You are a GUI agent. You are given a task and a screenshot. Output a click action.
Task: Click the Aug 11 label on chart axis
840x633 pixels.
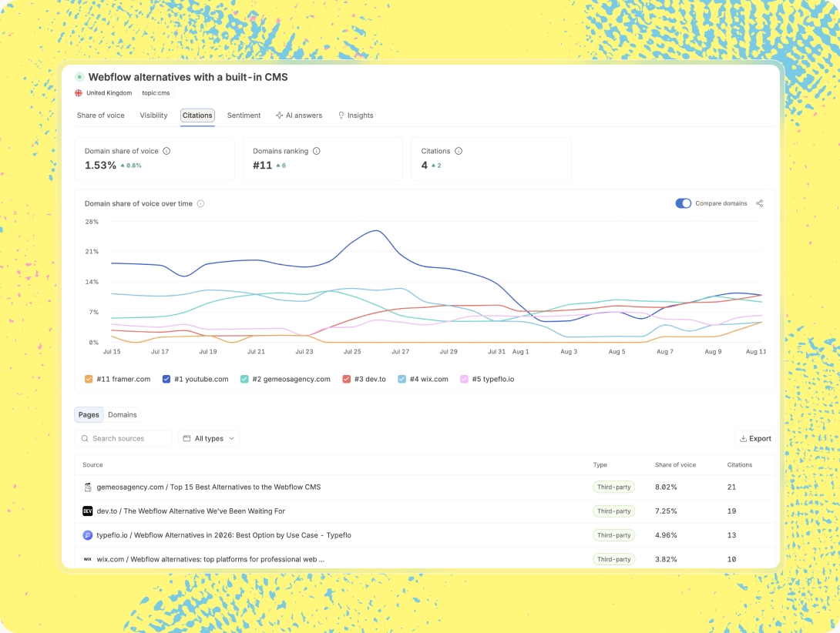(756, 352)
